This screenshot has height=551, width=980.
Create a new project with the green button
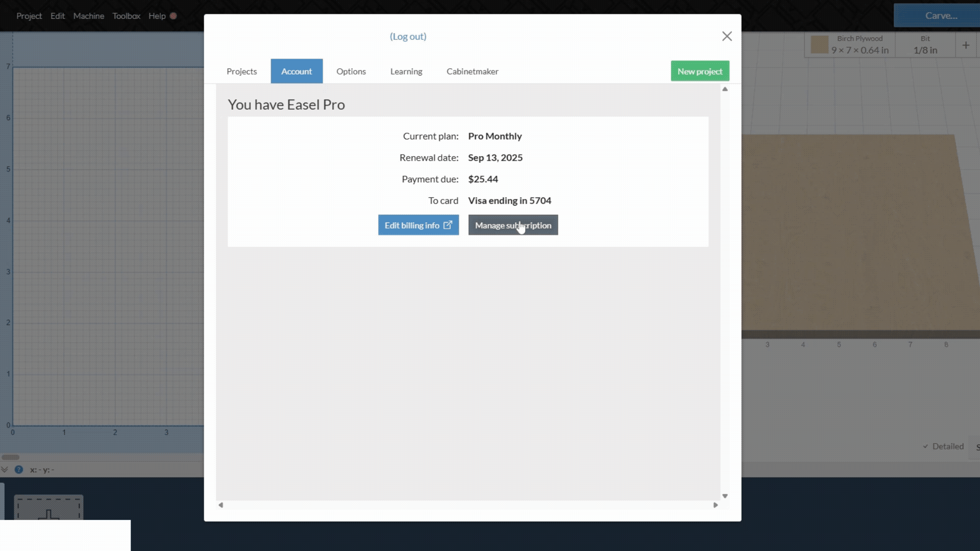699,70
